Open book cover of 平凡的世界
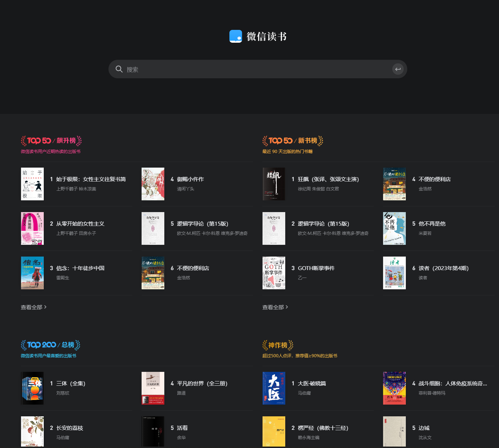Image resolution: width=499 pixels, height=448 pixels. 153,388
